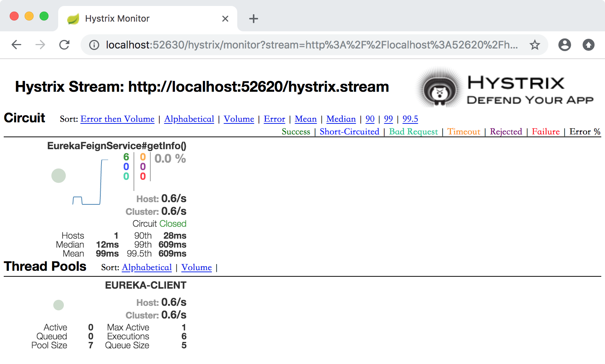Sort circuits by Error then Volume
This screenshot has width=605, height=364.
tap(117, 119)
